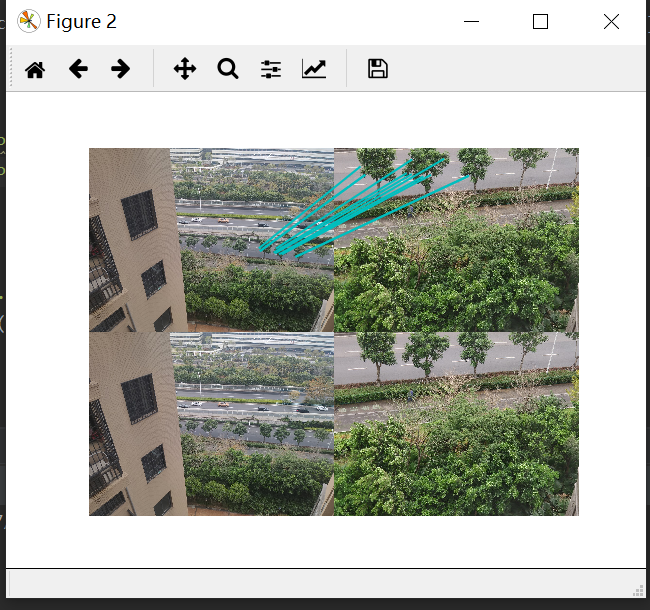The width and height of the screenshot is (650, 610).
Task: Click the top-right roadside trees subplot
Action: click(x=456, y=240)
